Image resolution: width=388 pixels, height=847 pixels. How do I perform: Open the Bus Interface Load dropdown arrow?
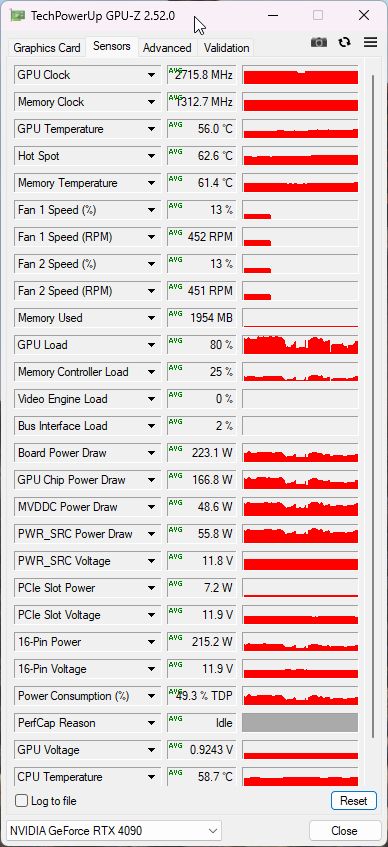click(151, 426)
